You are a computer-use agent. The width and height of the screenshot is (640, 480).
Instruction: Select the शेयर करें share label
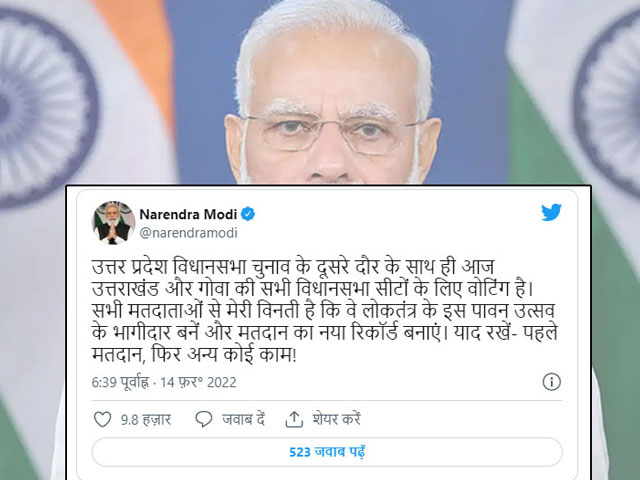(337, 419)
